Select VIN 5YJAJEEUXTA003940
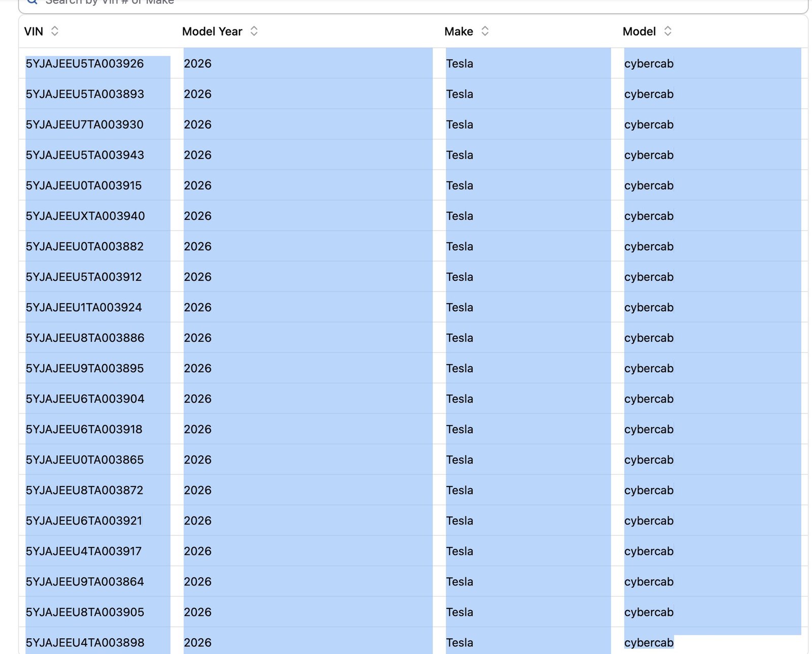This screenshot has height=654, width=812. [x=85, y=216]
